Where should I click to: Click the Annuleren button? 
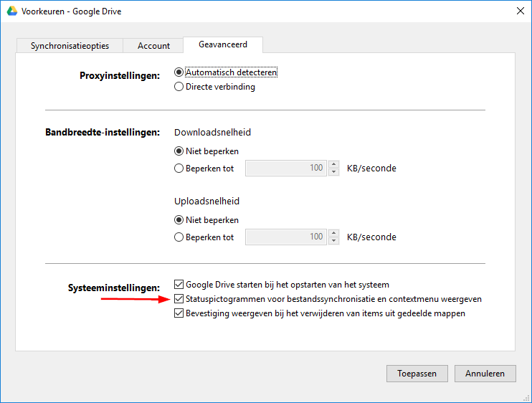[485, 374]
